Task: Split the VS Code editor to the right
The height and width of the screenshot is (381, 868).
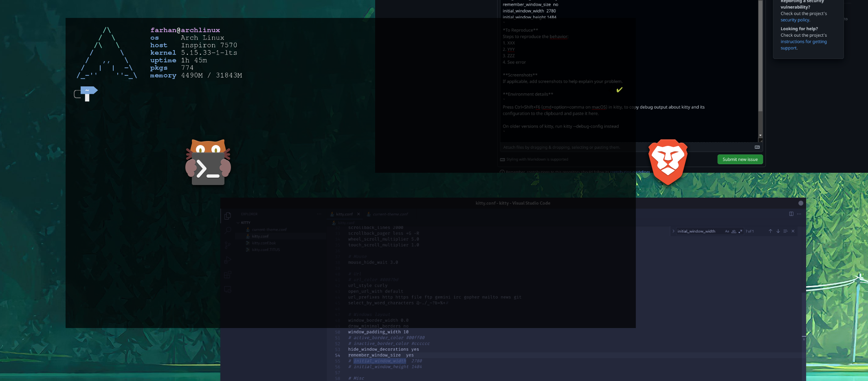Action: pos(791,214)
